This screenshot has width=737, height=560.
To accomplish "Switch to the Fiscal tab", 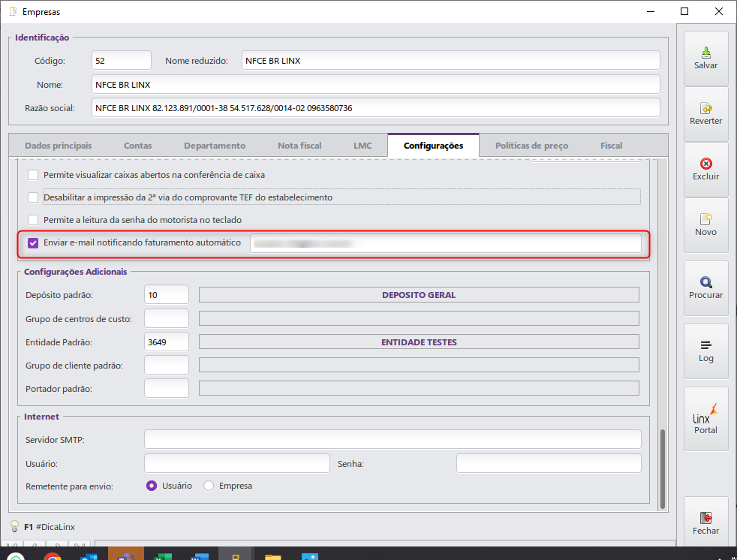I will point(611,146).
